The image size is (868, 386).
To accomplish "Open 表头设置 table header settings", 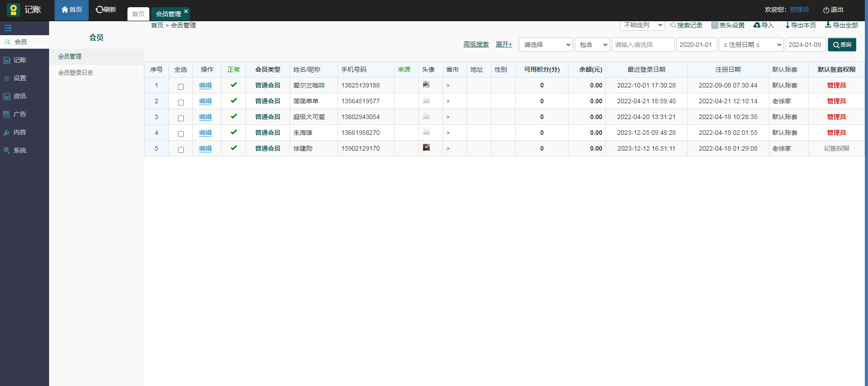I will (728, 25).
